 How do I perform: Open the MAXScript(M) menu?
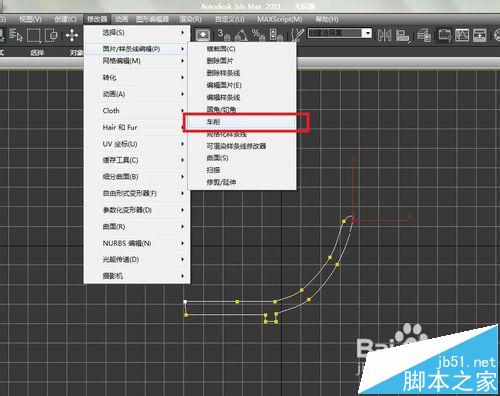tap(279, 19)
